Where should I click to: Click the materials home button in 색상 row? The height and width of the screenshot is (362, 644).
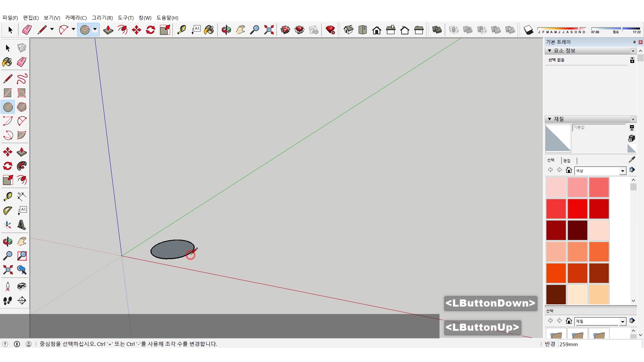click(x=569, y=170)
